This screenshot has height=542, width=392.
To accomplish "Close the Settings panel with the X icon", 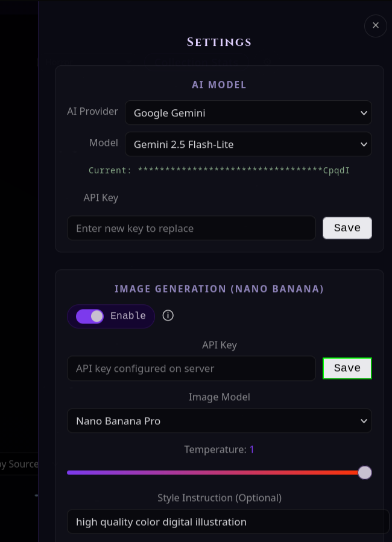I will coord(376,25).
